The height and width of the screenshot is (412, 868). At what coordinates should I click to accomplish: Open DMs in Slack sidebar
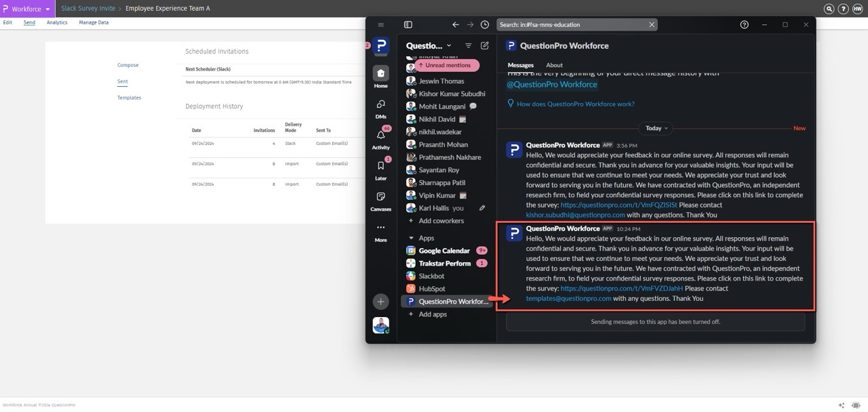(380, 108)
